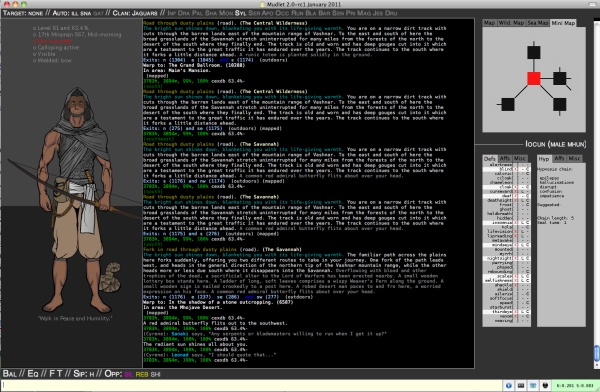Open the Misc tab next to Defs panel
The image size is (600, 392).
(x=520, y=158)
